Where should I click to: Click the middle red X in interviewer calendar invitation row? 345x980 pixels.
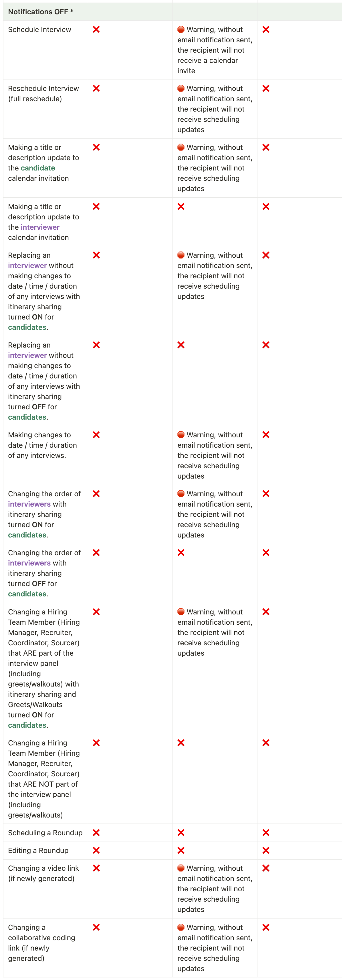coord(181,206)
